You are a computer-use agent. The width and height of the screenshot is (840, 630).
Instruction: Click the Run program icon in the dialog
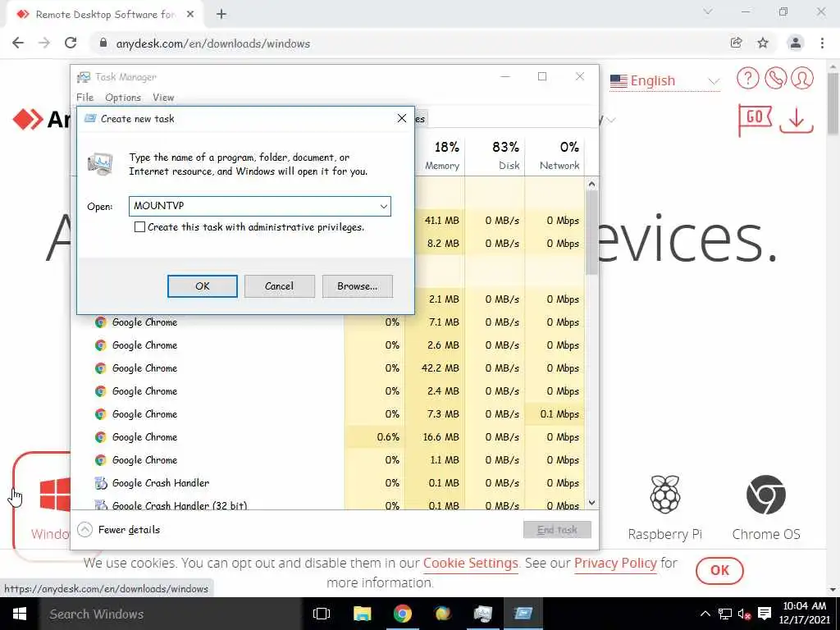click(x=101, y=164)
